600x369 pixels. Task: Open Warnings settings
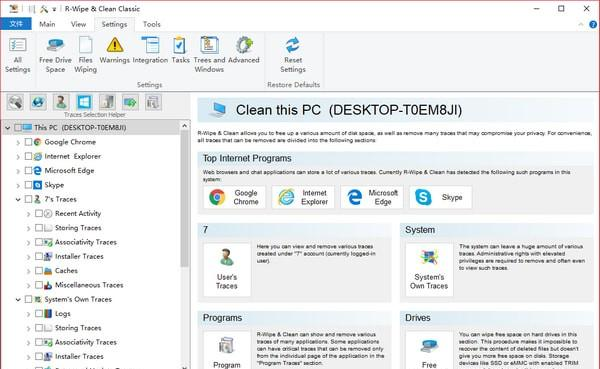(114, 51)
